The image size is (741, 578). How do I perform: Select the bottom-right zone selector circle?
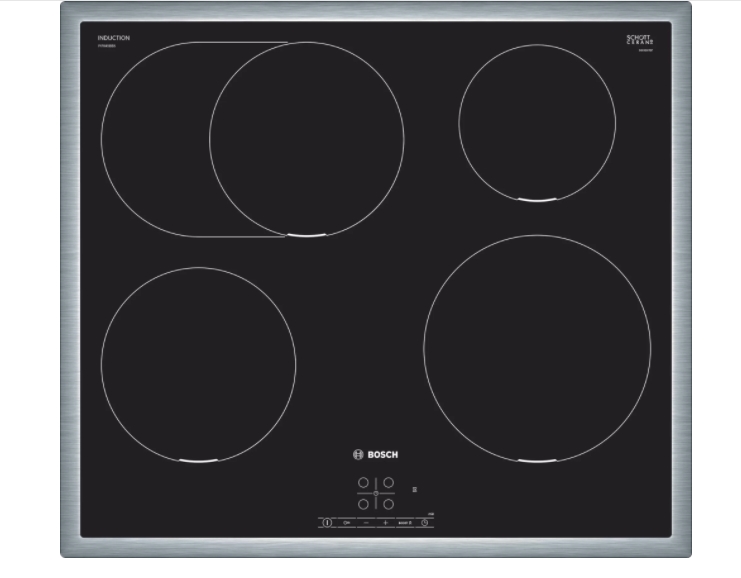[388, 504]
